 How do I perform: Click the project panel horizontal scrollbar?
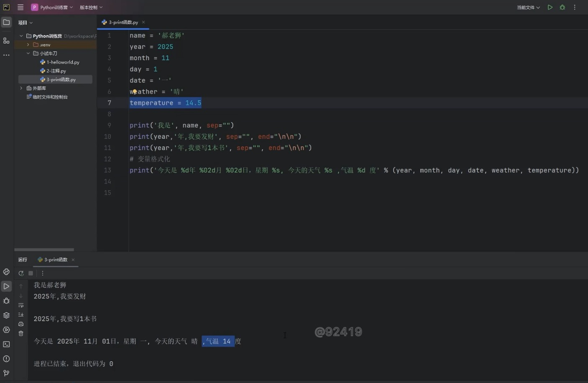(x=44, y=250)
